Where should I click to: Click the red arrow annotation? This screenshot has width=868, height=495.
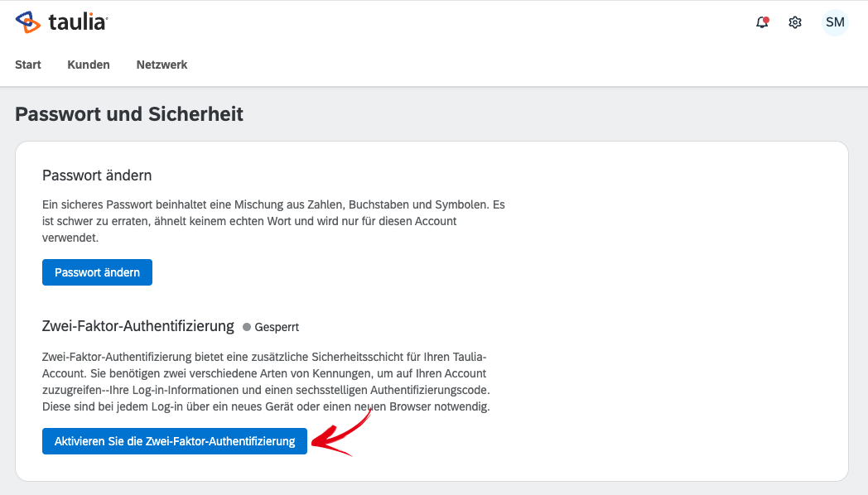coord(341,432)
